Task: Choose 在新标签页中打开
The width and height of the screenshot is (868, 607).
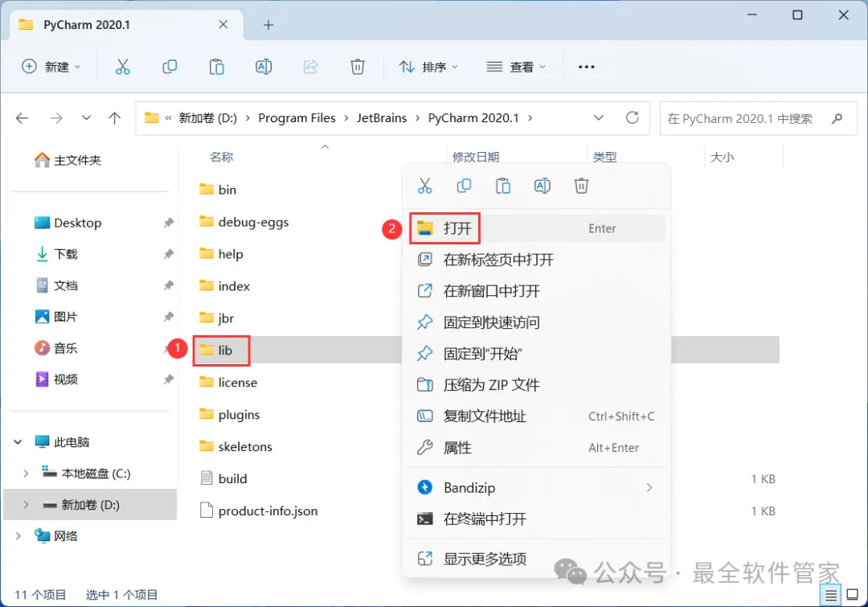Action: 536,259
